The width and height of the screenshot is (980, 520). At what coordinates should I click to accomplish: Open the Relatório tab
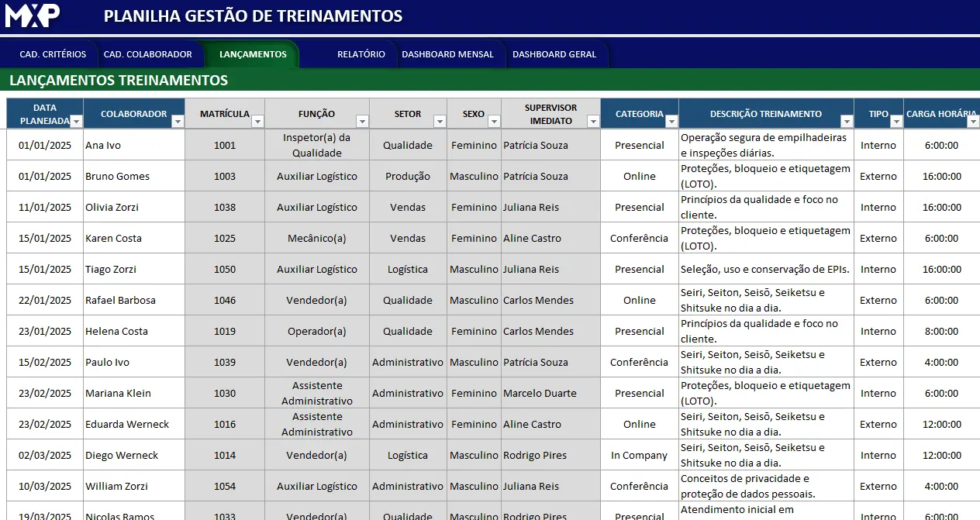click(361, 54)
